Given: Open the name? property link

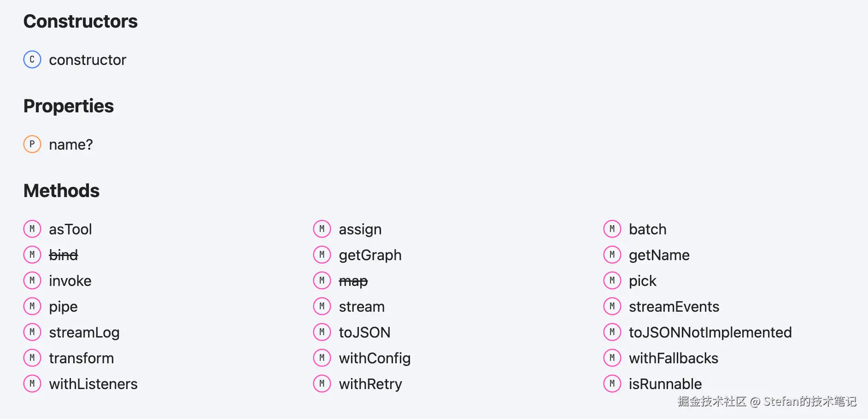Looking at the screenshot, I should pyautogui.click(x=71, y=145).
